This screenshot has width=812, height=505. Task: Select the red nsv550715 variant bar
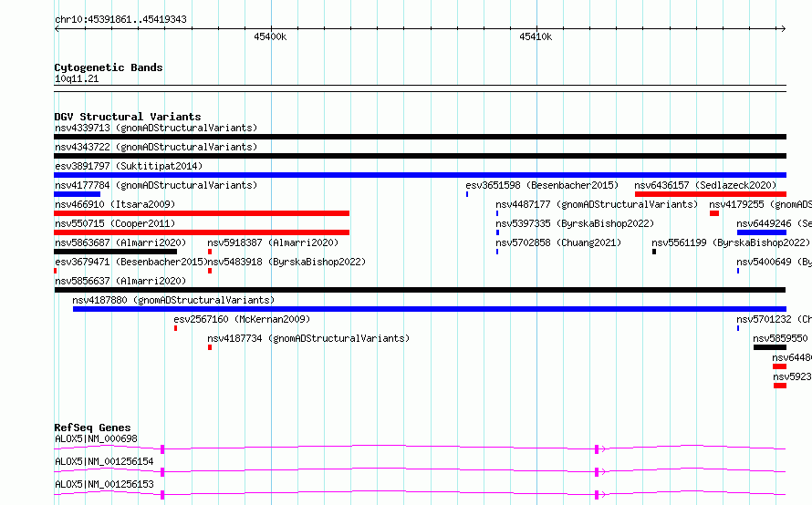tap(202, 232)
